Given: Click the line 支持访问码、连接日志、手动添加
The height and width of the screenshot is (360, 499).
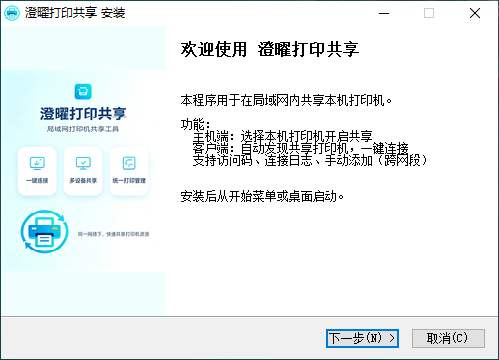Looking at the screenshot, I should tap(310, 160).
